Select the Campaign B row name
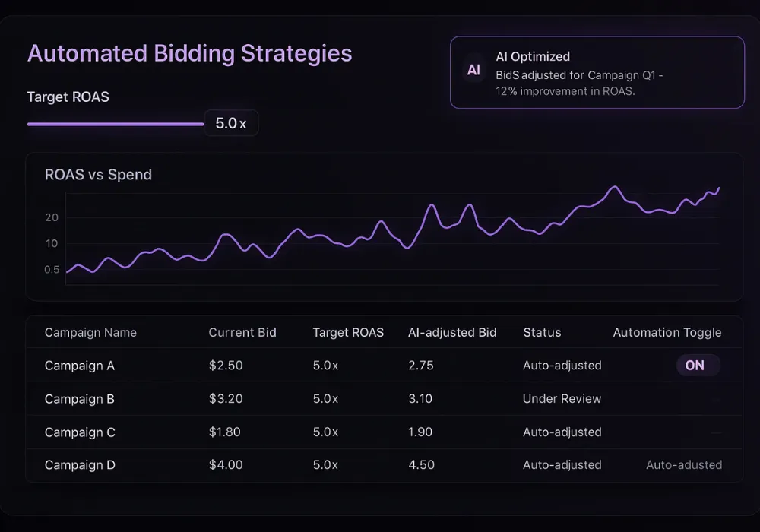Image resolution: width=760 pixels, height=532 pixels. click(x=80, y=399)
